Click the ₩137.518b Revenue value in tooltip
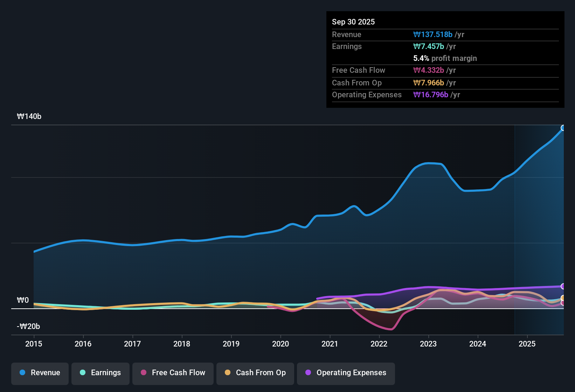 pyautogui.click(x=434, y=34)
